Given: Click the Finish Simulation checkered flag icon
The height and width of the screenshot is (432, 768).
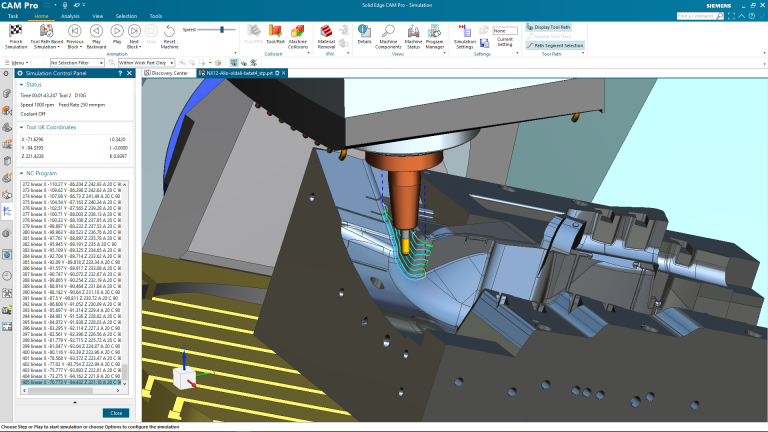Looking at the screenshot, I should pyautogui.click(x=16, y=31).
